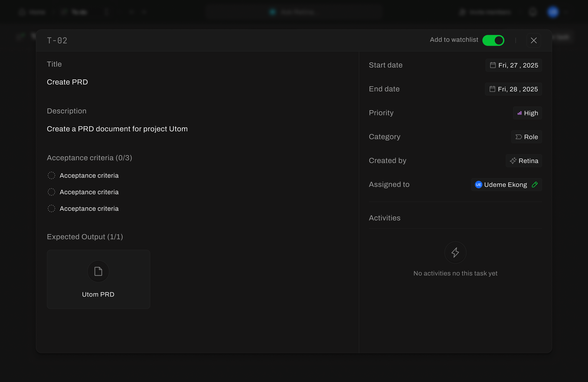The width and height of the screenshot is (588, 382).
Task: Click the Utom PRD document icon
Action: click(98, 271)
